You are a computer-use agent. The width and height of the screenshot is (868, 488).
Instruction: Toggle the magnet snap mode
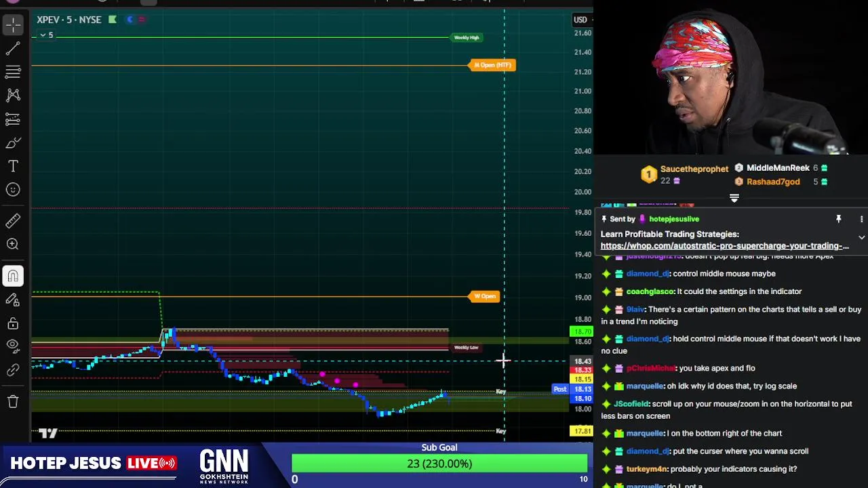[x=13, y=276]
